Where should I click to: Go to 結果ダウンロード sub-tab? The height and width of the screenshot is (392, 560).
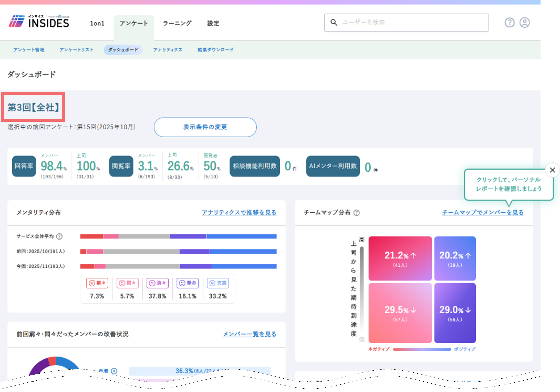tap(215, 50)
